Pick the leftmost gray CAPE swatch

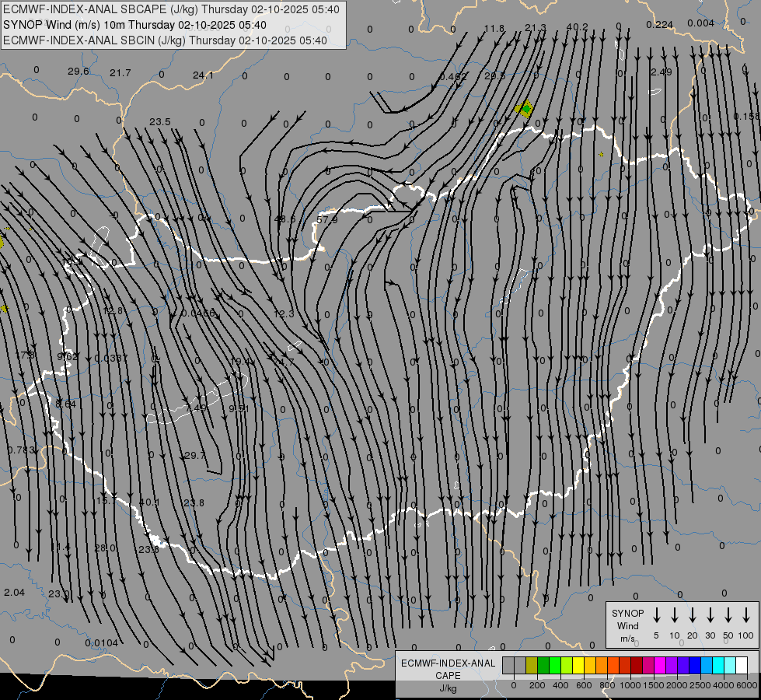pyautogui.click(x=508, y=665)
